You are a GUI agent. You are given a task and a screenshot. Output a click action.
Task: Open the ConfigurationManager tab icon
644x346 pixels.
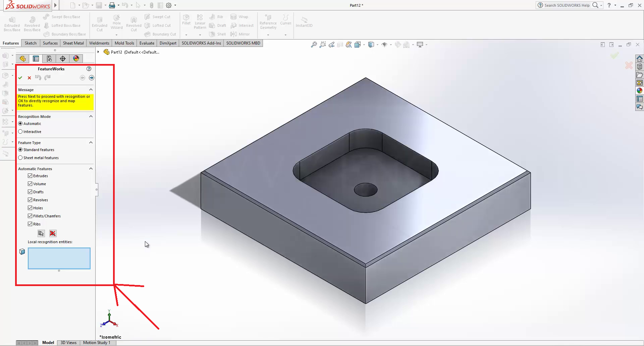click(49, 59)
